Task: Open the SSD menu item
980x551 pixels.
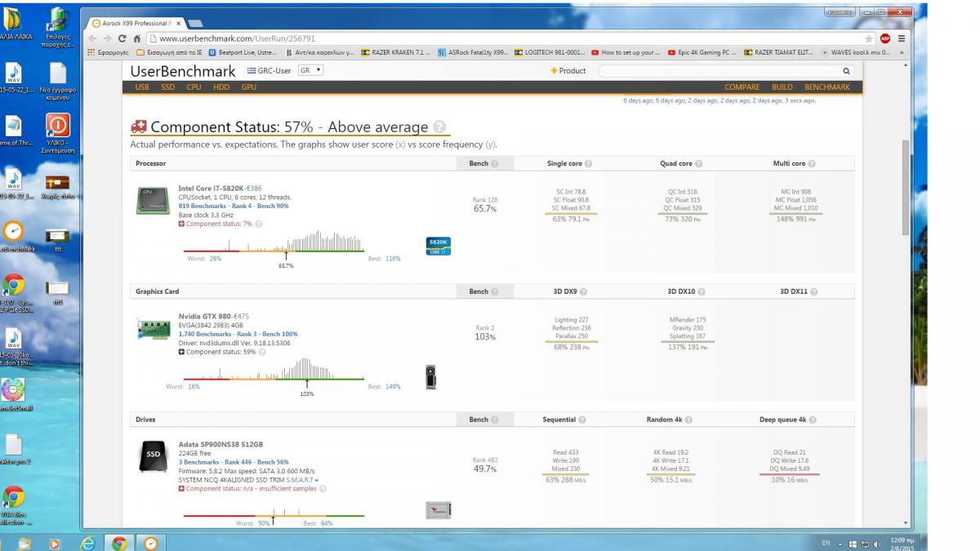Action: click(167, 87)
